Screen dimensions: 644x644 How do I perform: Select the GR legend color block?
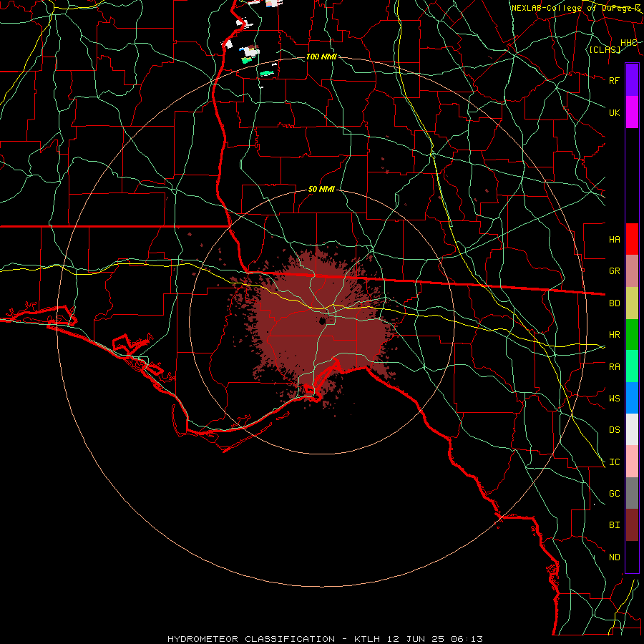pos(632,271)
